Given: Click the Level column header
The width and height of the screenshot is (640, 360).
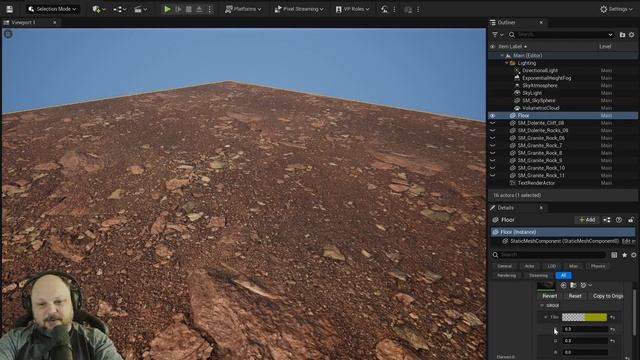Looking at the screenshot, I should [x=605, y=47].
